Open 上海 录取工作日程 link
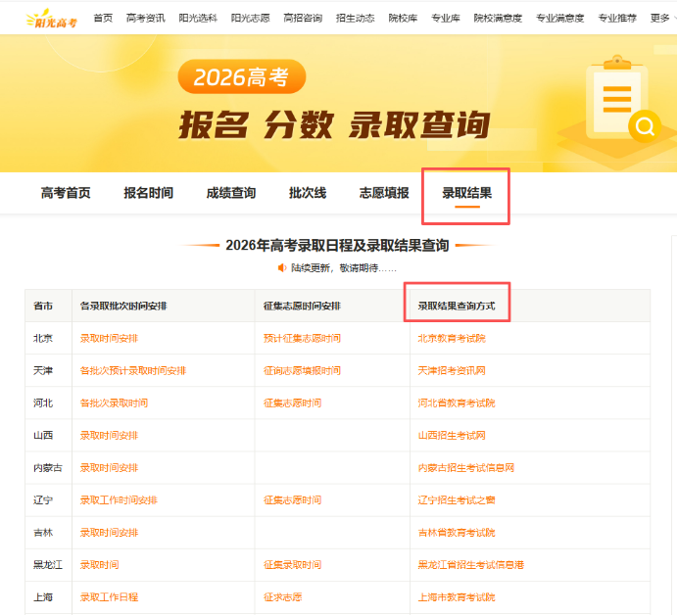678x616 pixels. (x=109, y=597)
